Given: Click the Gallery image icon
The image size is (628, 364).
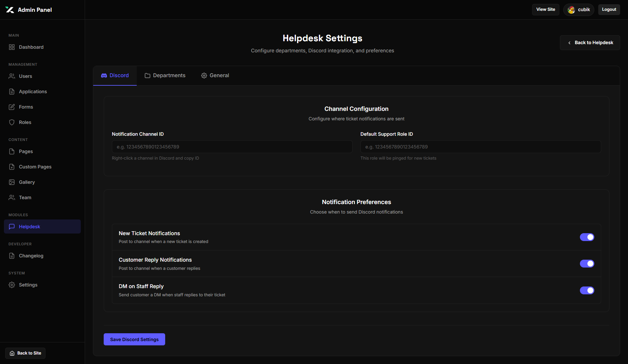Looking at the screenshot, I should (12, 182).
